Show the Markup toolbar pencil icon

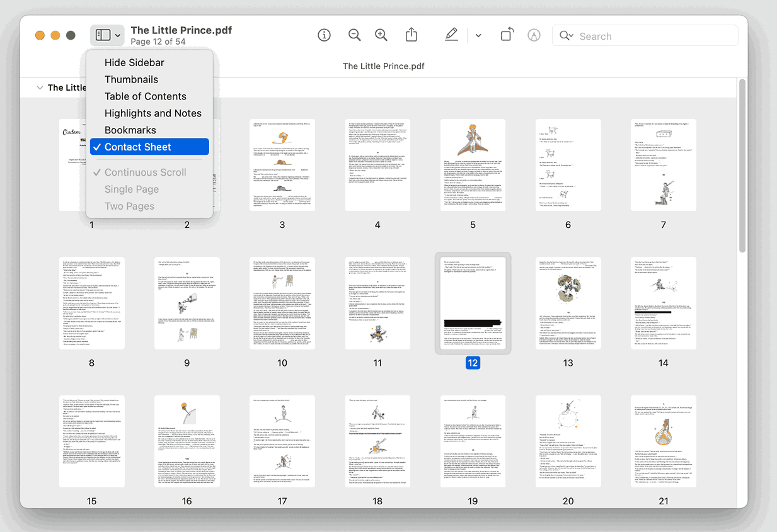451,35
